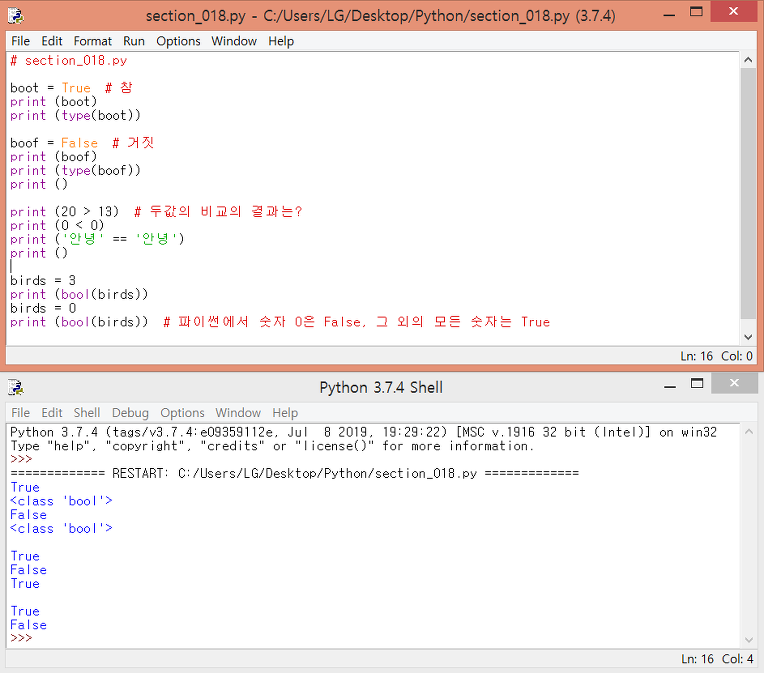
Task: Open the File menu in the Python Shell
Action: point(20,413)
